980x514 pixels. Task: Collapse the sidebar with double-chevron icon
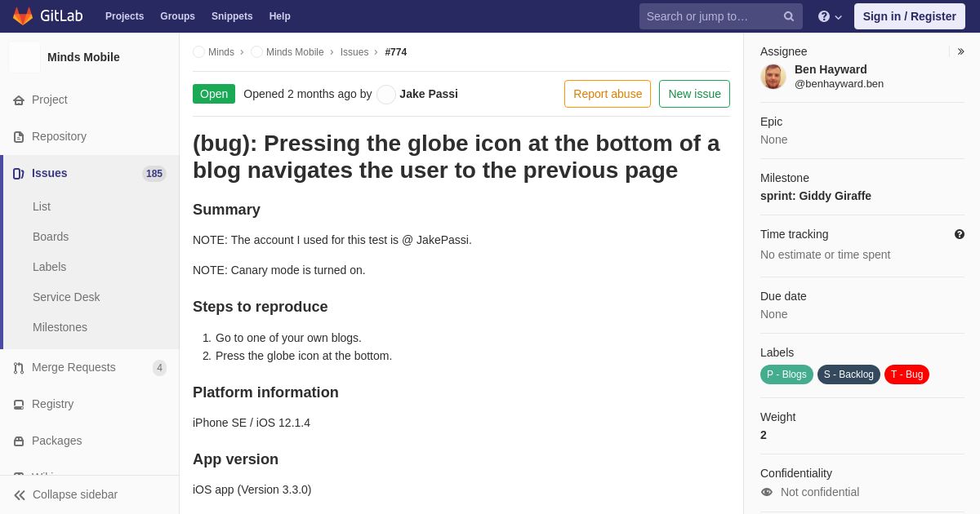point(20,495)
